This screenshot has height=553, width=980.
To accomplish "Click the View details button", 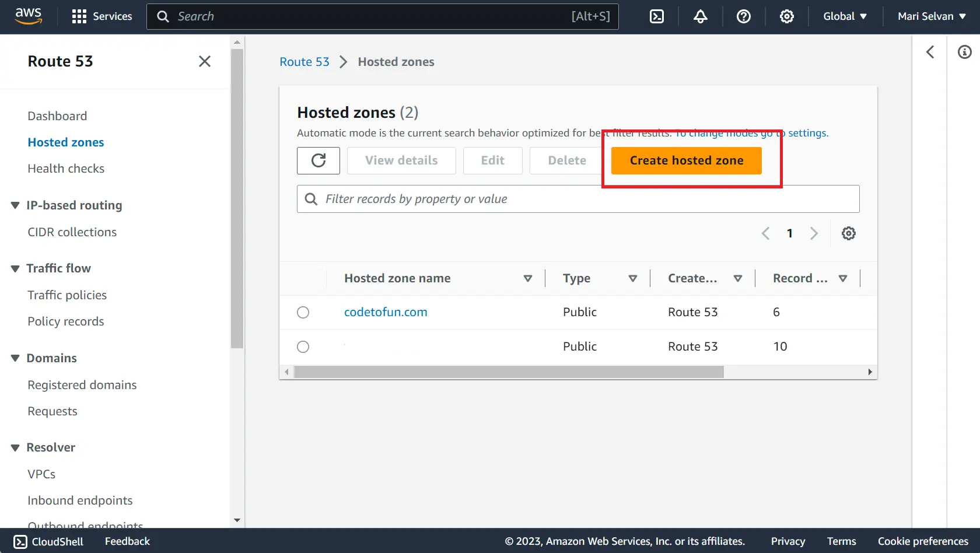I will 401,160.
